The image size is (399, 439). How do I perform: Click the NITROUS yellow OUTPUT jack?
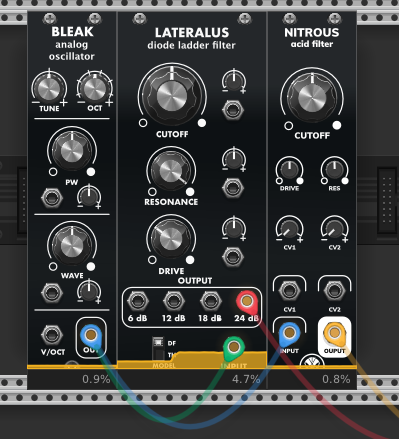tap(334, 332)
